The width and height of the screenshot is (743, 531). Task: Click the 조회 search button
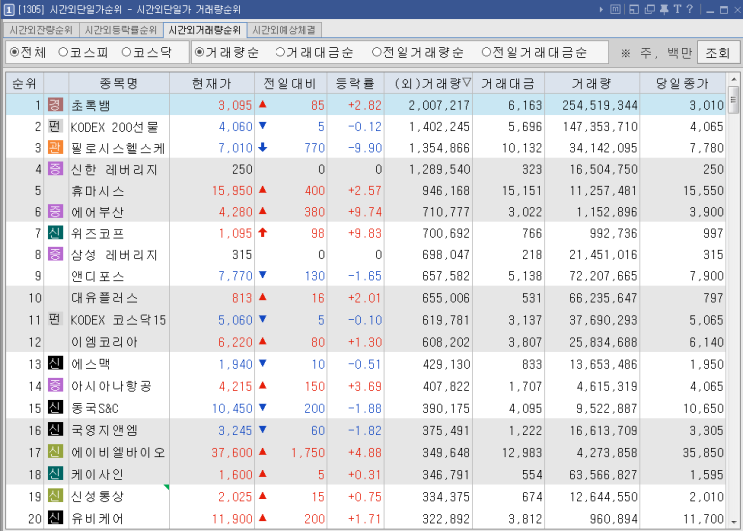point(718,53)
